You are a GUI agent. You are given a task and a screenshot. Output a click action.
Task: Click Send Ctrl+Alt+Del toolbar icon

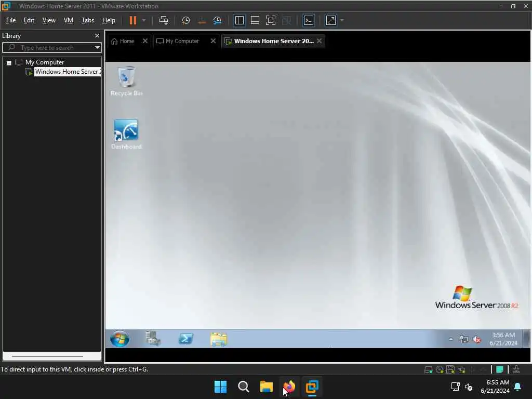coord(164,20)
